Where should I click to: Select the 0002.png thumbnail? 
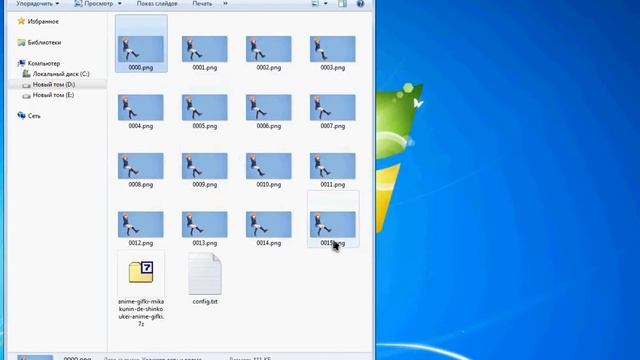[x=269, y=49]
